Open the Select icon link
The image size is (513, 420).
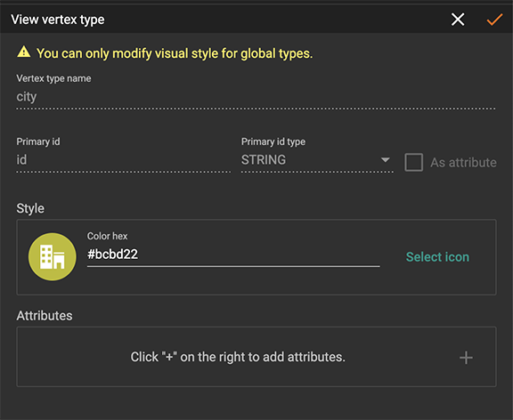[x=437, y=257]
